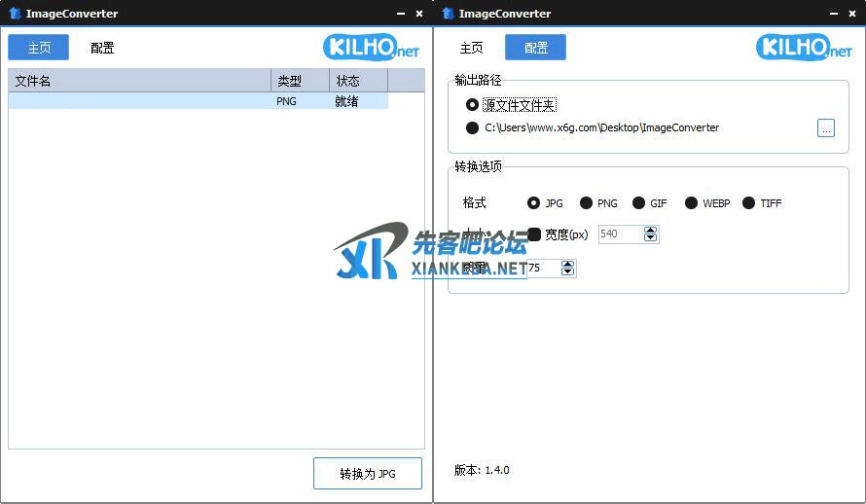Choose WEBP as the output format
866x504 pixels.
coord(692,203)
